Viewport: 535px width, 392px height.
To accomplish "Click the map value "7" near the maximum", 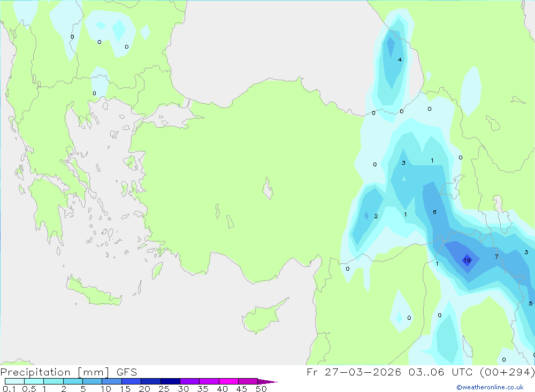I will pyautogui.click(x=496, y=257).
